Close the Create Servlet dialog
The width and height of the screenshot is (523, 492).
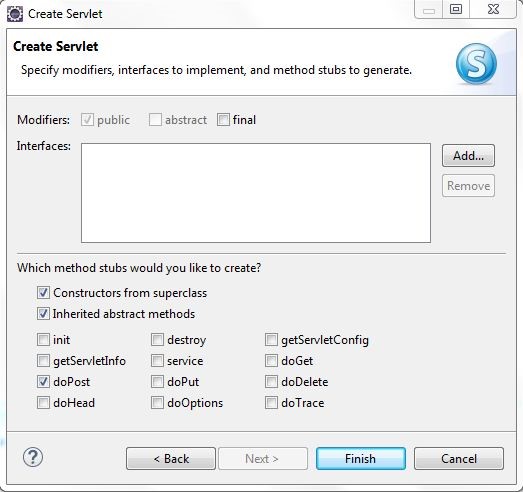tap(493, 9)
